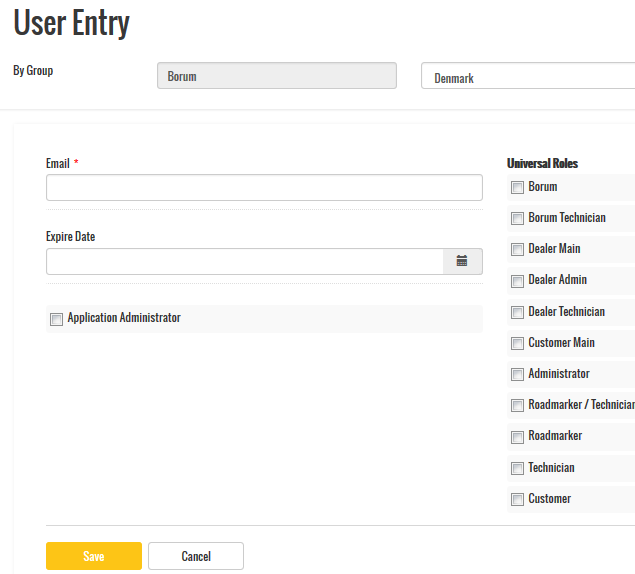This screenshot has height=574, width=635.
Task: Check the Technician role checkbox
Action: tap(517, 469)
